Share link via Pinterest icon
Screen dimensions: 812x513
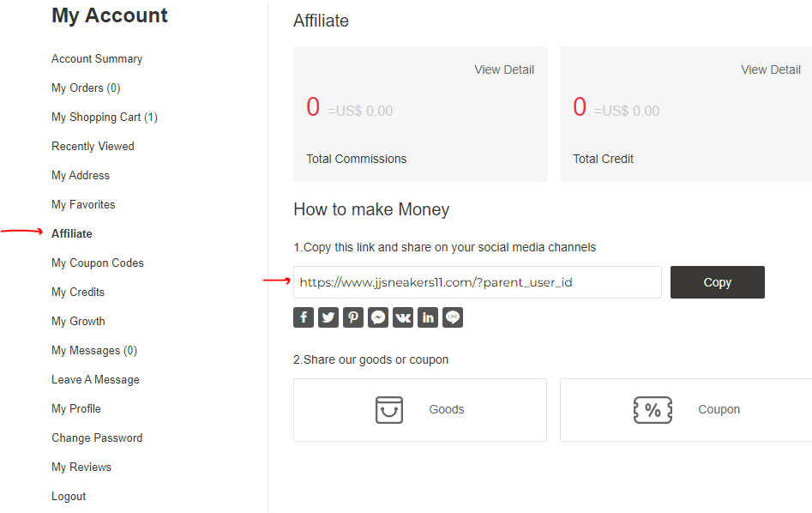click(x=353, y=317)
